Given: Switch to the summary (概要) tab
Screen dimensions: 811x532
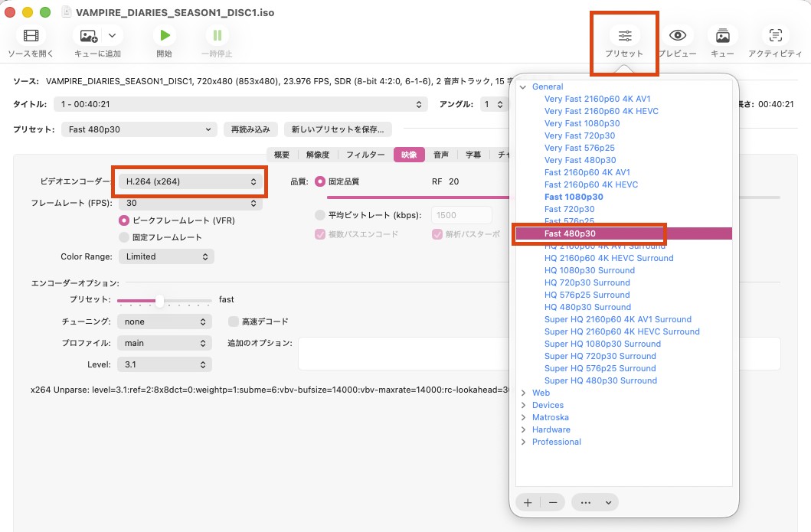Looking at the screenshot, I should [282, 155].
